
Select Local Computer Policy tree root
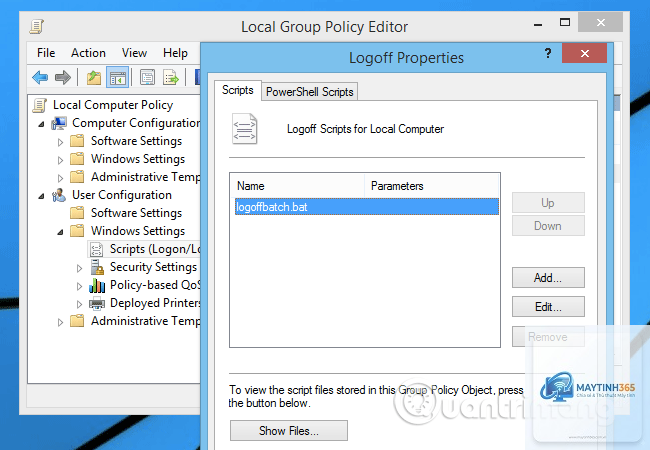pos(113,105)
